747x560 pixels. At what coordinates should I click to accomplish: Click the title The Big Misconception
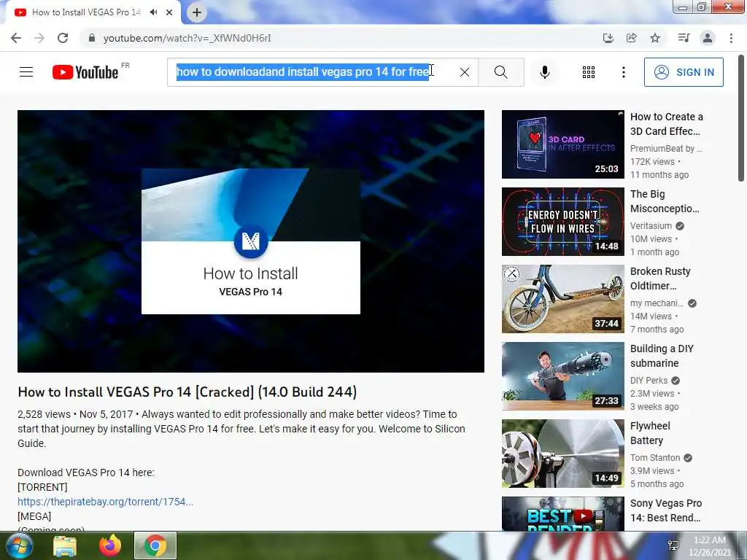pyautogui.click(x=665, y=201)
